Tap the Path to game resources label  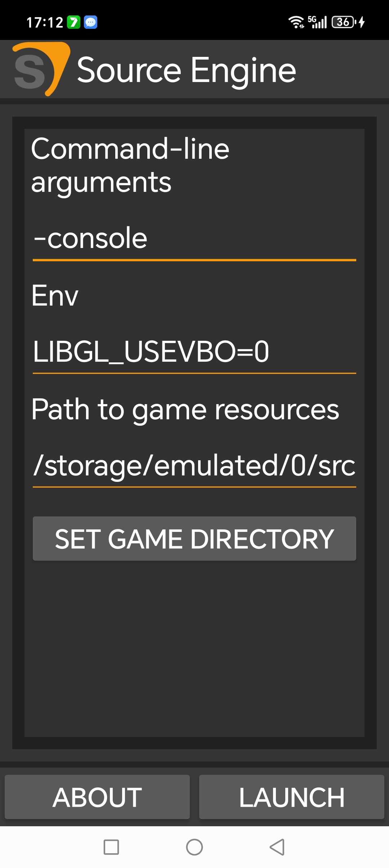pos(185,410)
